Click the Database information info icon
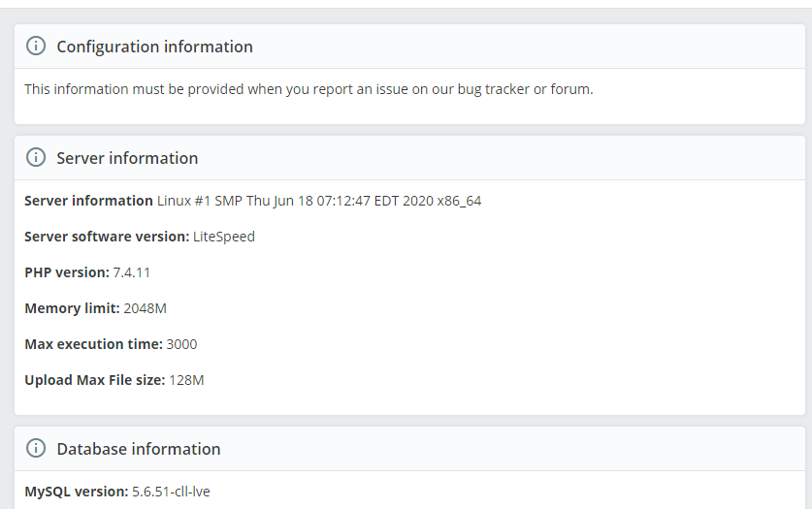 36,448
